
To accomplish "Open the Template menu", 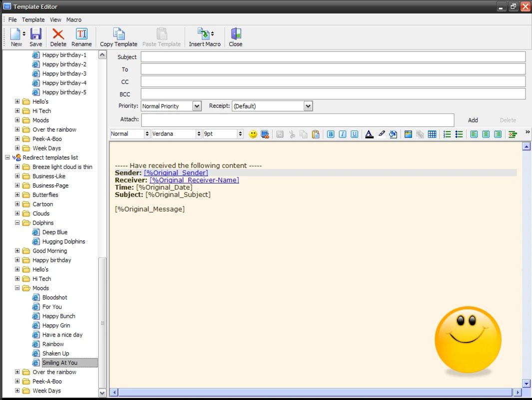I will pyautogui.click(x=33, y=19).
